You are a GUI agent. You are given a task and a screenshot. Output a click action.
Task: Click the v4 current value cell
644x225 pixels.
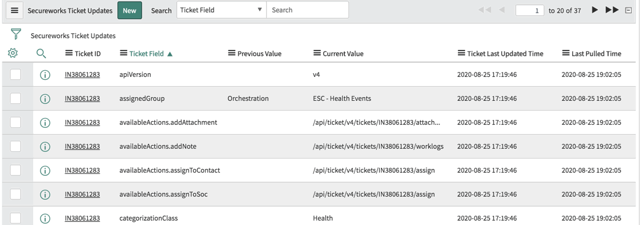pyautogui.click(x=316, y=75)
